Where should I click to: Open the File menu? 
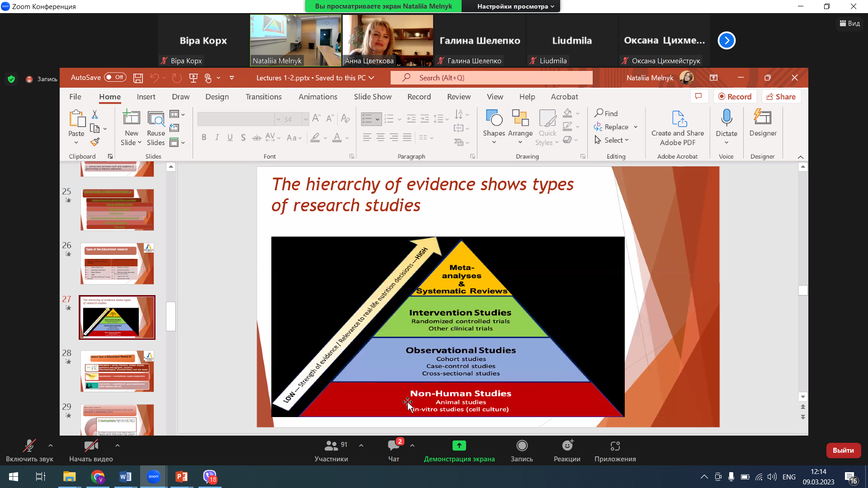pos(75,97)
